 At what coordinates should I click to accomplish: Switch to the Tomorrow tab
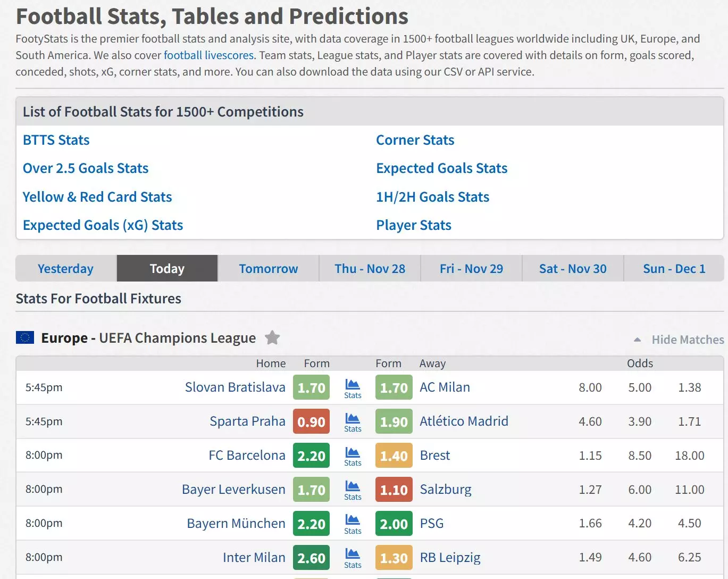click(x=269, y=268)
